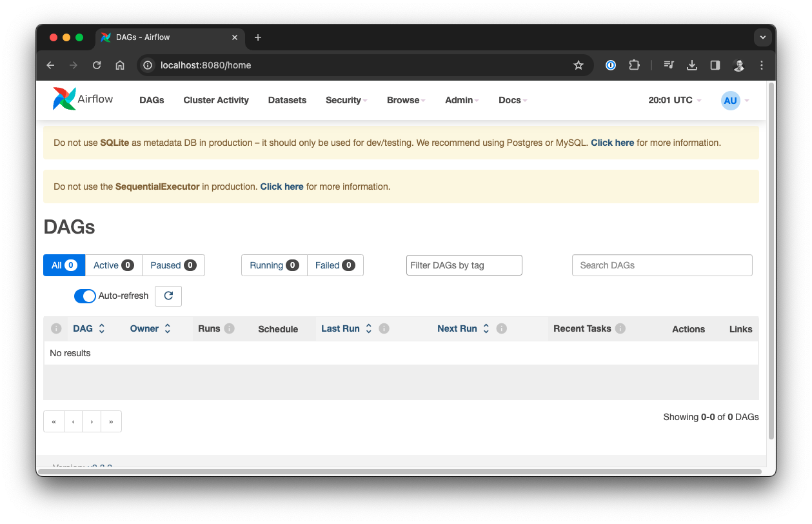812x524 pixels.
Task: Open the Cluster Activity page
Action: click(216, 100)
